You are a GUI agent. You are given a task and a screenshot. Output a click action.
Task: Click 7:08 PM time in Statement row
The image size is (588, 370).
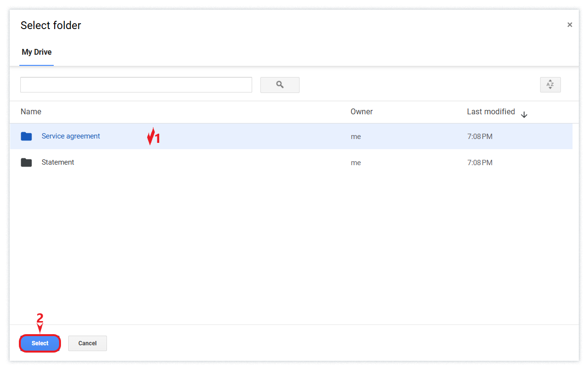coord(480,163)
